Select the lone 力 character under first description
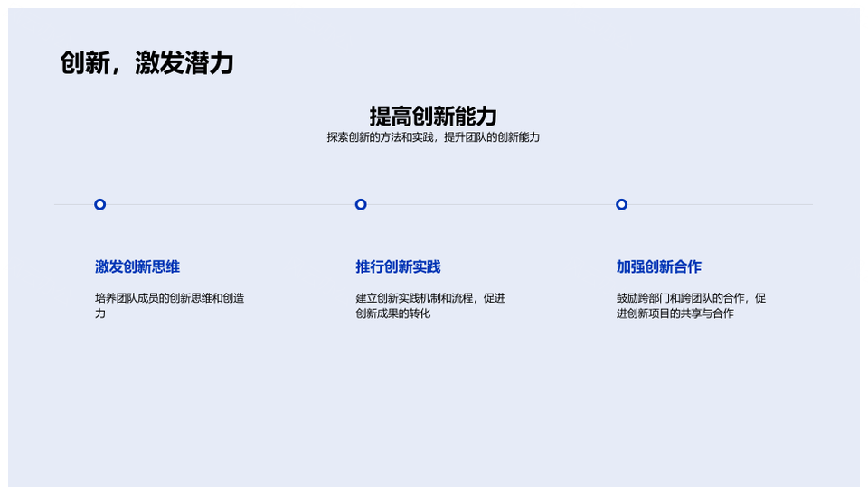 click(x=100, y=313)
